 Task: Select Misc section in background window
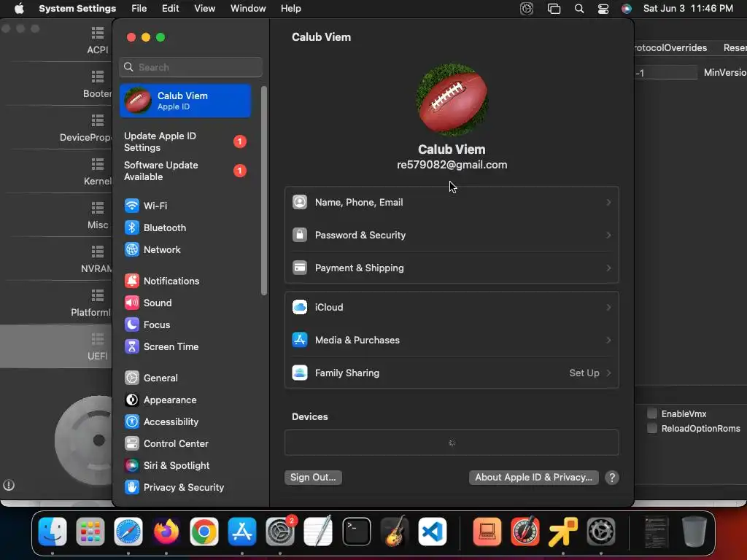click(x=98, y=216)
